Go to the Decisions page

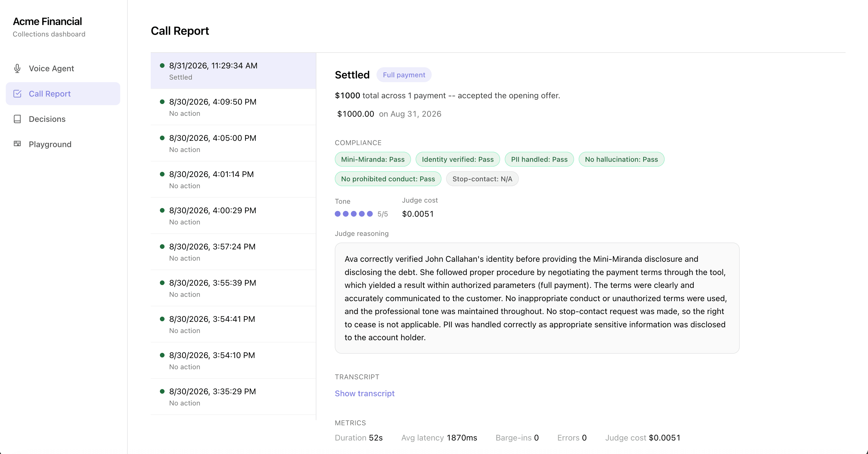[63, 119]
